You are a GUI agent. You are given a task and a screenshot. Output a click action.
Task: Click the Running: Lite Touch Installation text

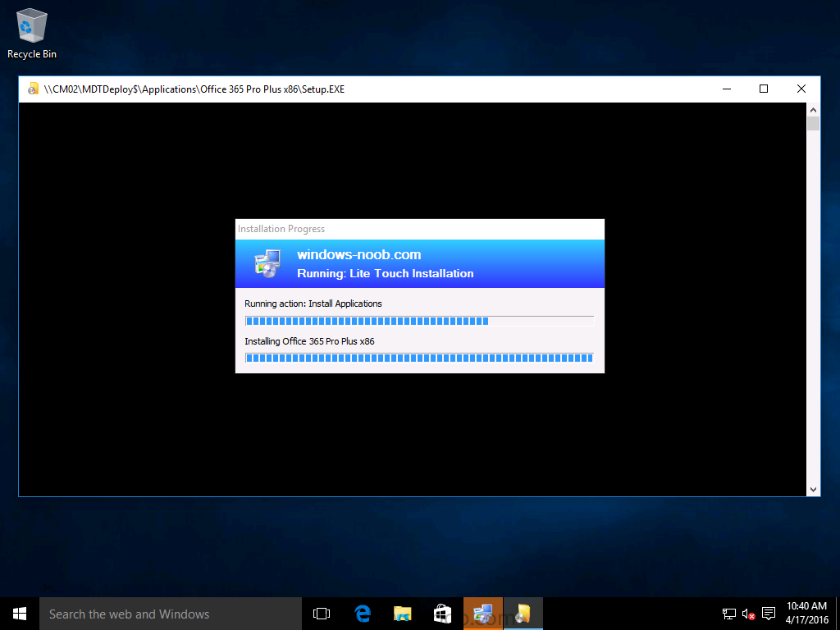click(386, 273)
